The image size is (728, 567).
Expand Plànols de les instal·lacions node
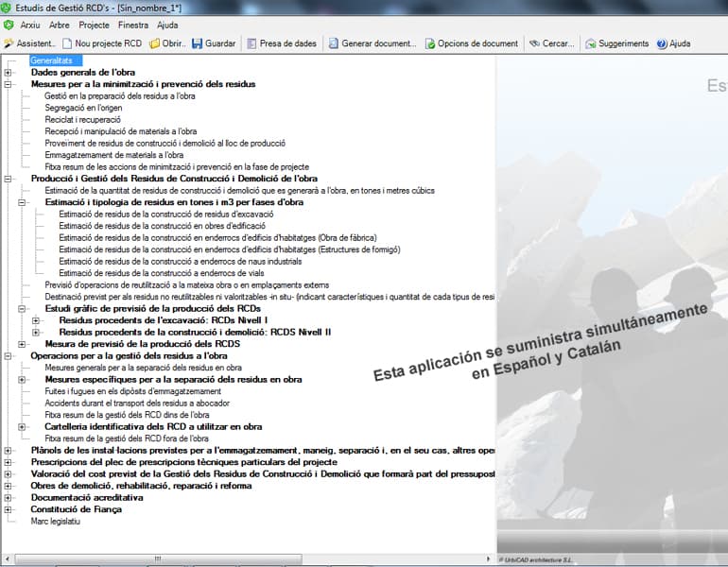click(8, 451)
